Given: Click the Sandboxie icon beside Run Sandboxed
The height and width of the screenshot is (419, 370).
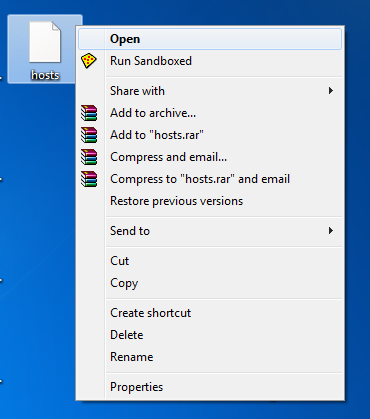Looking at the screenshot, I should pyautogui.click(x=89, y=61).
